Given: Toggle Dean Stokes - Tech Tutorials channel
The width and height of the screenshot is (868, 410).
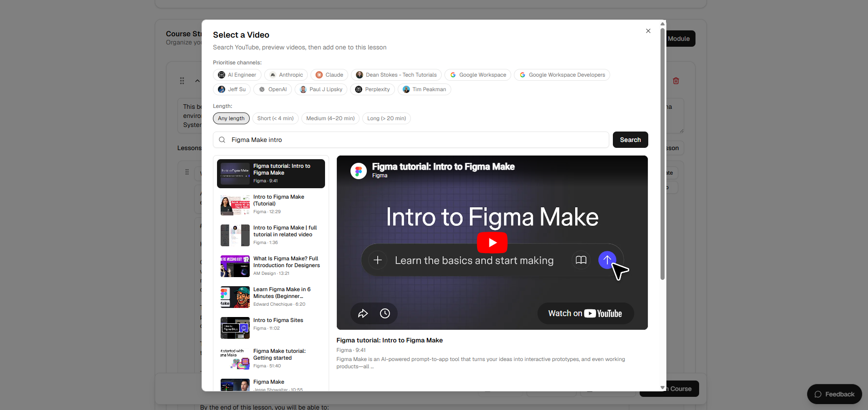Looking at the screenshot, I should [396, 75].
